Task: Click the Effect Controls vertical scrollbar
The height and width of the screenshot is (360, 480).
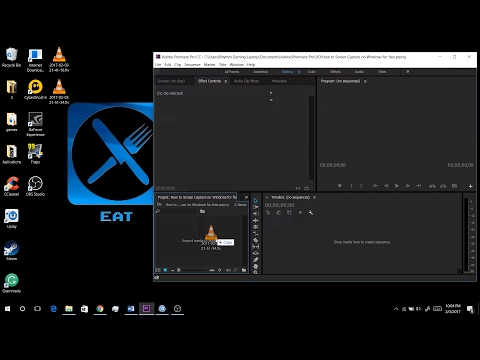Action: pos(311,138)
